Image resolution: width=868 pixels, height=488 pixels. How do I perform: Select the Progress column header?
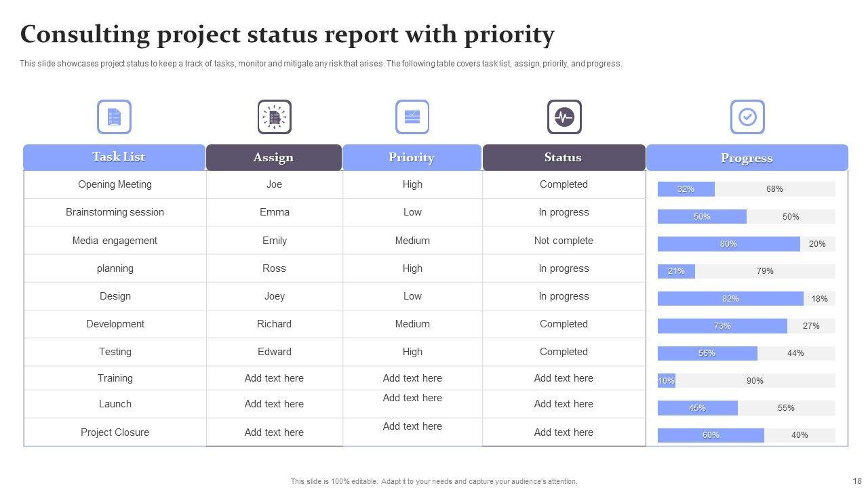click(747, 158)
